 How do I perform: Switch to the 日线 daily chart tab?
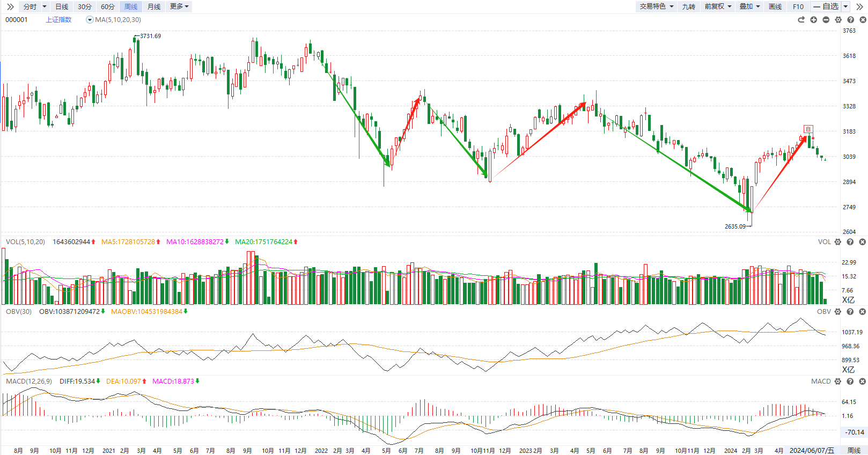[62, 6]
